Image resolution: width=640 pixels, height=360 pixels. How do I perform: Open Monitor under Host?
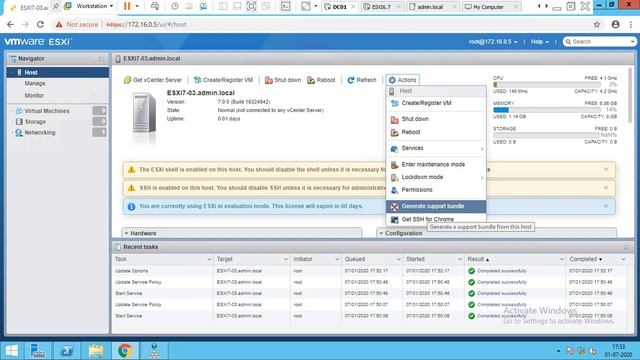[x=34, y=95]
